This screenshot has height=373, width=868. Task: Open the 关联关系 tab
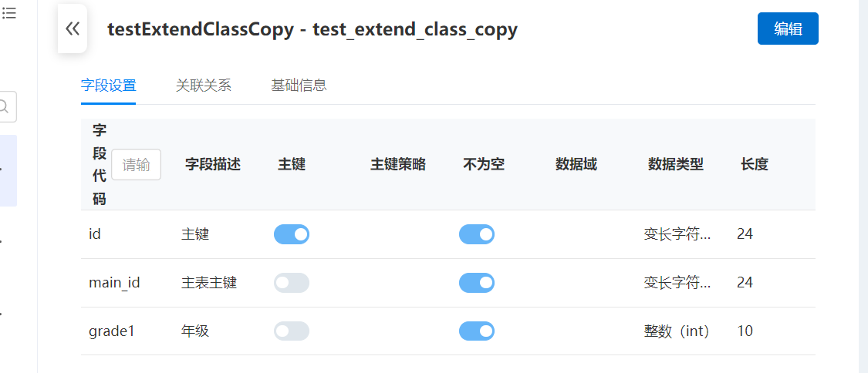(204, 86)
